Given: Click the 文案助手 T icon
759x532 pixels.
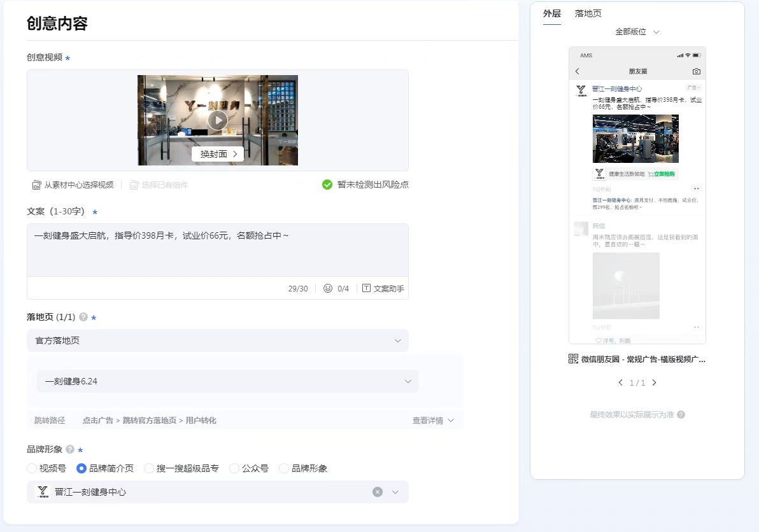Looking at the screenshot, I should (x=366, y=288).
